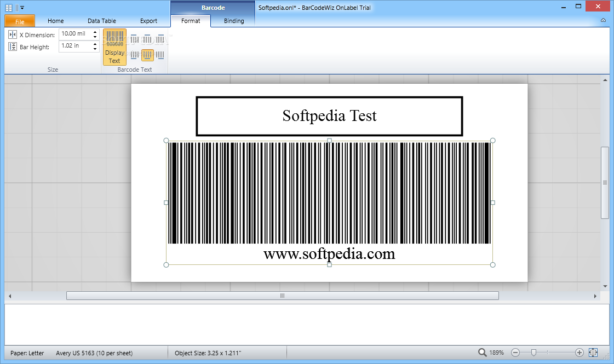Switch to the Data Table tab
614x364 pixels.
click(x=102, y=21)
